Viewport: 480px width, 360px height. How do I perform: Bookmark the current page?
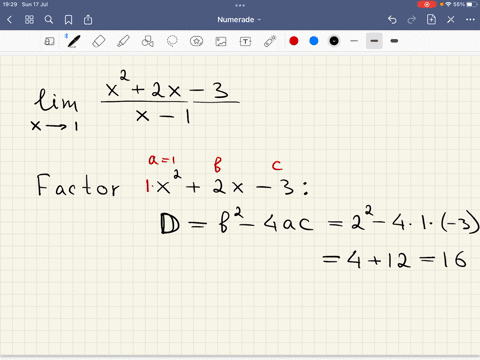tap(68, 20)
